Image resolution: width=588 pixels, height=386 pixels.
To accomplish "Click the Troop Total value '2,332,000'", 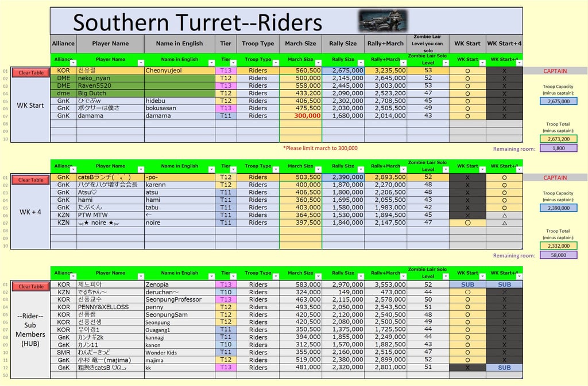I will click(x=558, y=246).
